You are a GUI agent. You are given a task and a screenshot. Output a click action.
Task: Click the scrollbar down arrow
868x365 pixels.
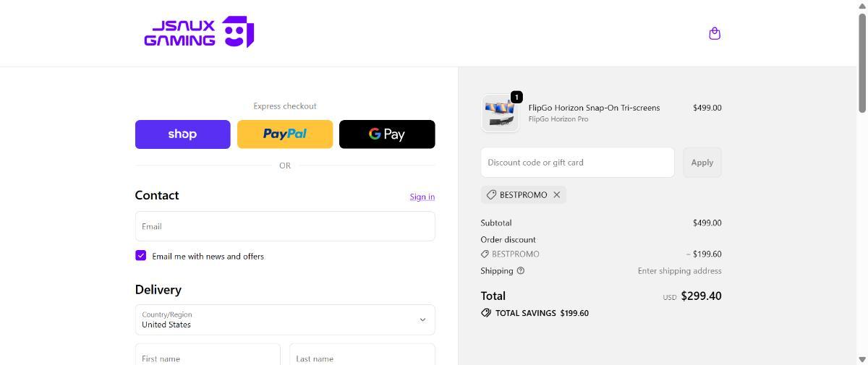861,359
